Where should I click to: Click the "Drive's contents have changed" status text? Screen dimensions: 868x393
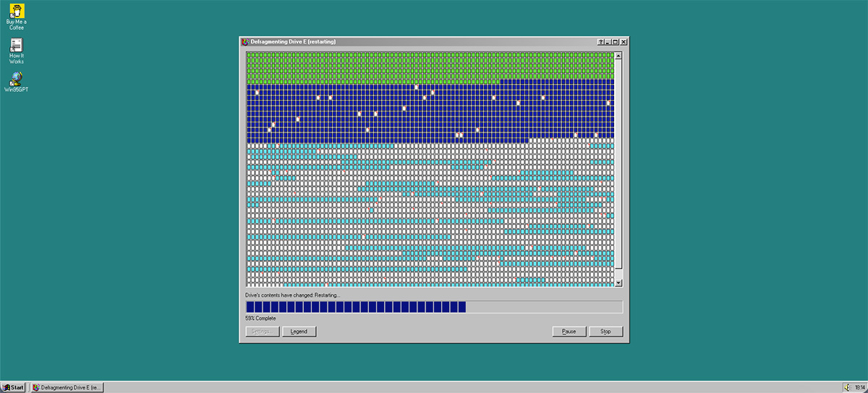tap(292, 295)
